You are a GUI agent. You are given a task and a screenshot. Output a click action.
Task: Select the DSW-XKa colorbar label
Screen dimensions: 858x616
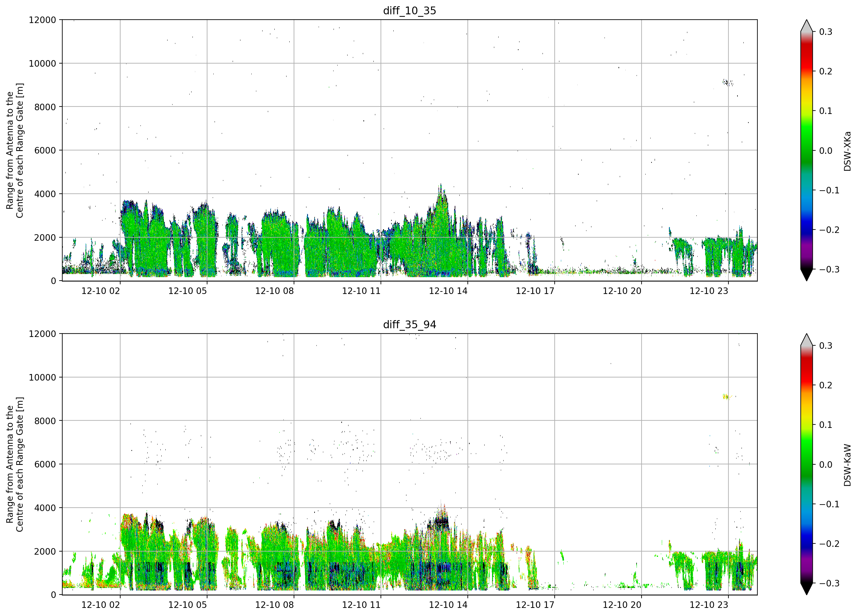coord(847,151)
